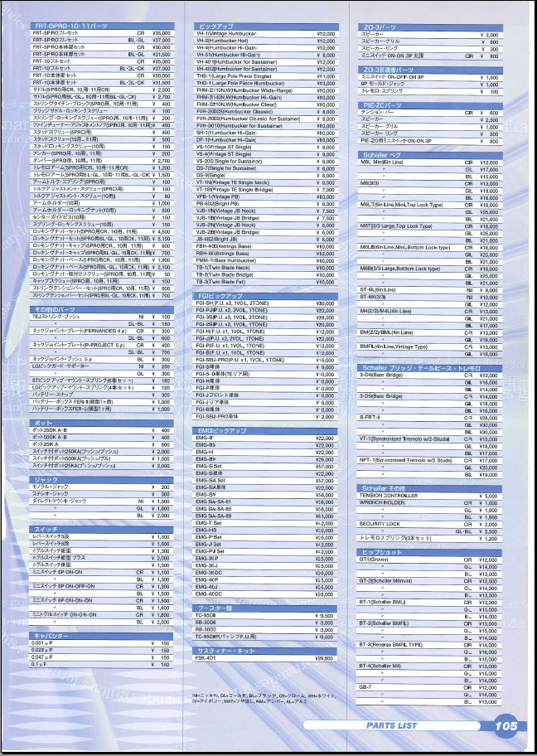Click the ヒップショット section header
Viewport: 537px width, 756px height.
430,552
